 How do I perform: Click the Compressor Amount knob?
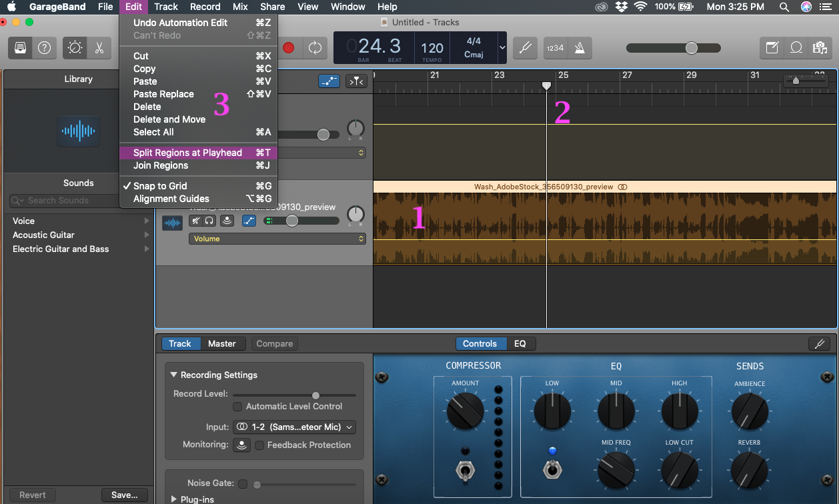coord(465,411)
